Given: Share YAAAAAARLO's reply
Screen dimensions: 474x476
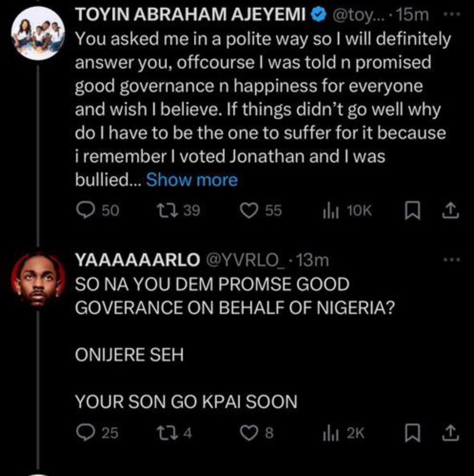Looking at the screenshot, I should [451, 433].
